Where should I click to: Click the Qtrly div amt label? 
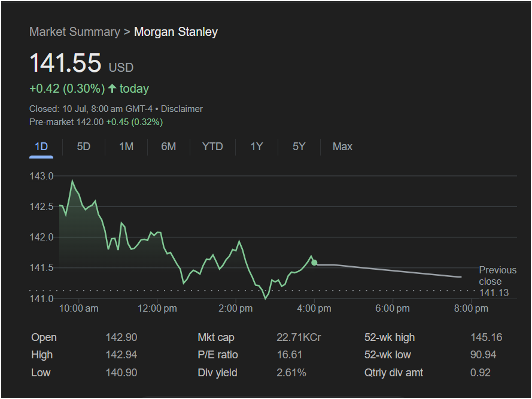394,373
